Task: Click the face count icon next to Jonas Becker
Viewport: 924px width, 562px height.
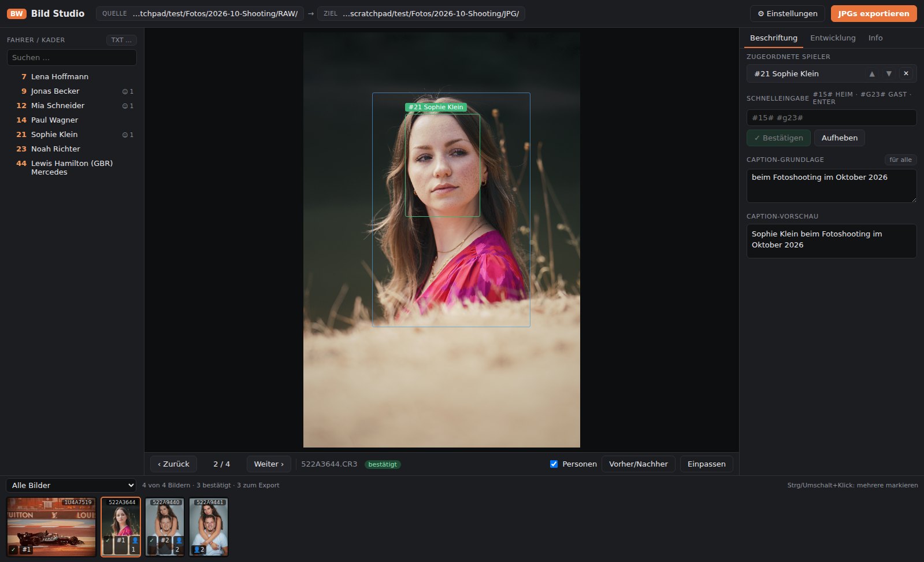Action: (x=128, y=91)
